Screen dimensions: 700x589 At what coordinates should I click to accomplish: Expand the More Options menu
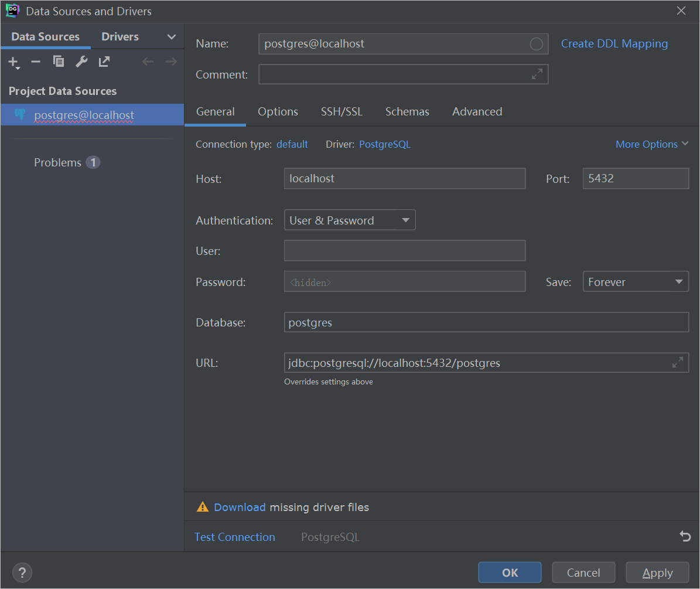point(651,144)
